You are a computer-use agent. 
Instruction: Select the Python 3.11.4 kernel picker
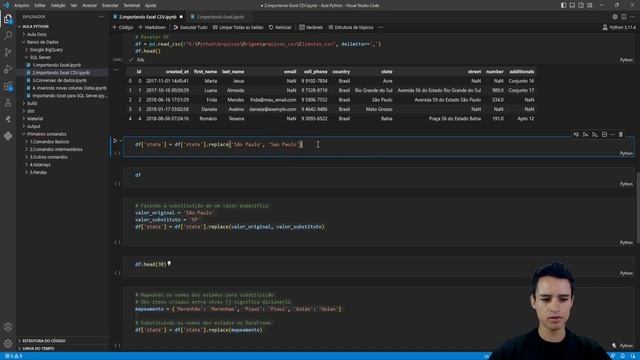tap(619, 27)
